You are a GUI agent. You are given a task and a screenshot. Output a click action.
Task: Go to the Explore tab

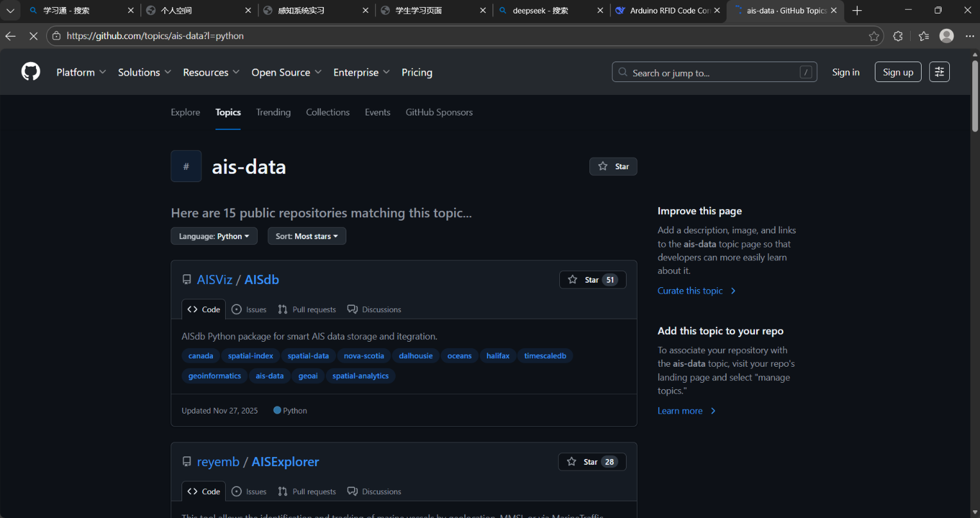(x=185, y=112)
